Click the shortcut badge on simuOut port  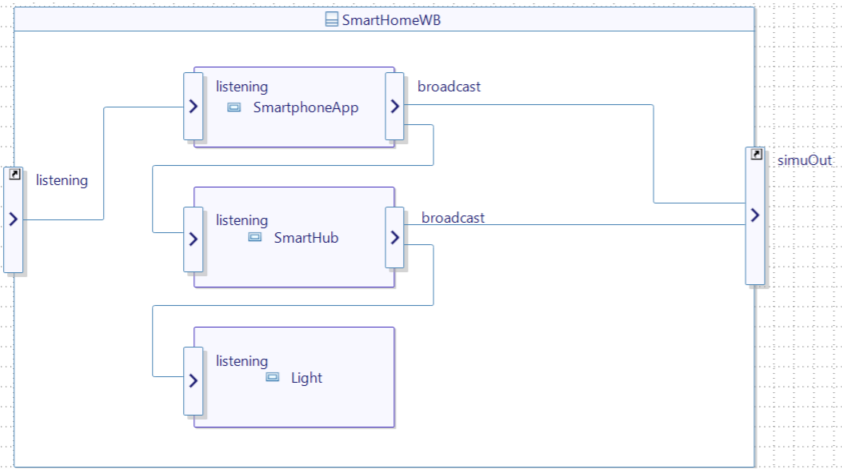756,155
